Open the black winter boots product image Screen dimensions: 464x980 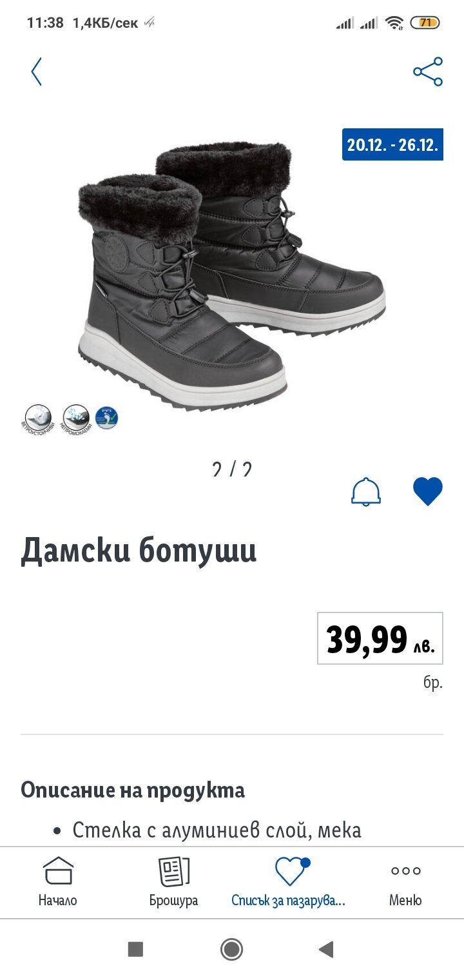[x=232, y=277]
